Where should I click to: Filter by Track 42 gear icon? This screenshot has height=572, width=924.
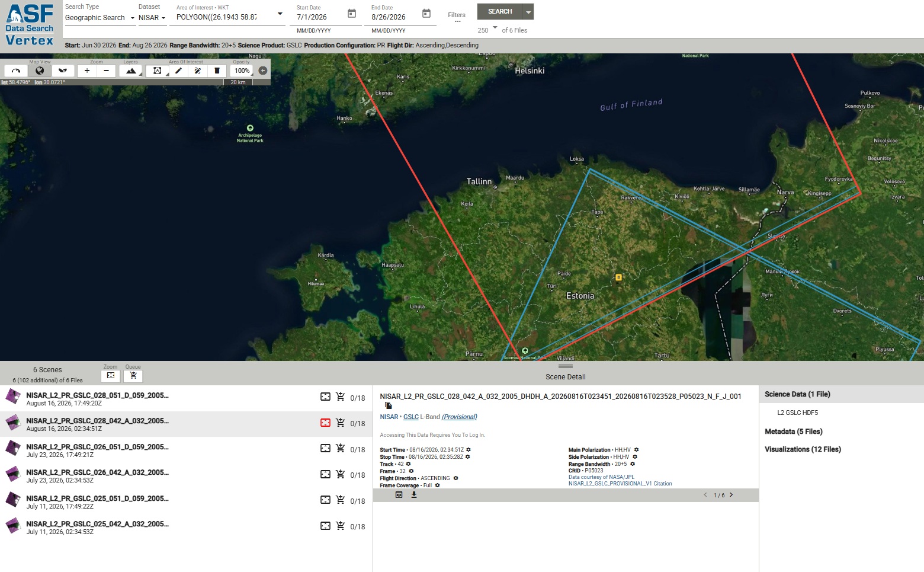pos(408,464)
